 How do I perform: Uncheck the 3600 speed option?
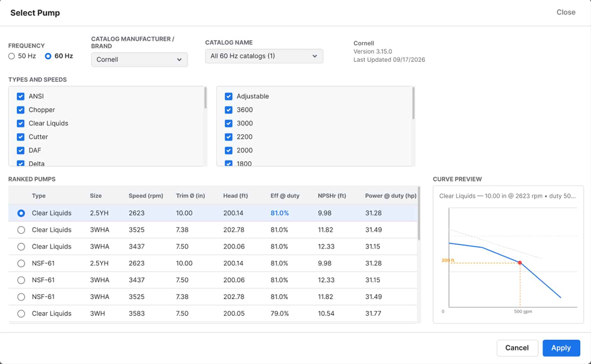tap(228, 110)
